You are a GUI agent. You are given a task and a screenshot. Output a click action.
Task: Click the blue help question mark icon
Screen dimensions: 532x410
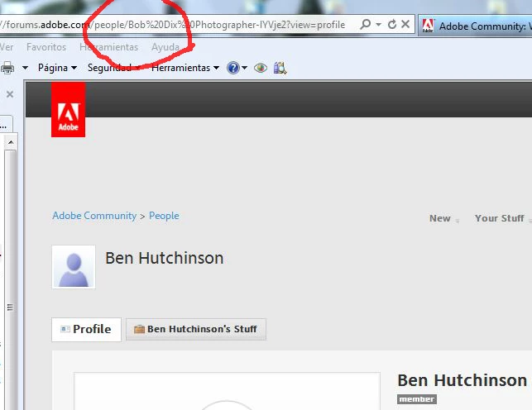coord(233,68)
